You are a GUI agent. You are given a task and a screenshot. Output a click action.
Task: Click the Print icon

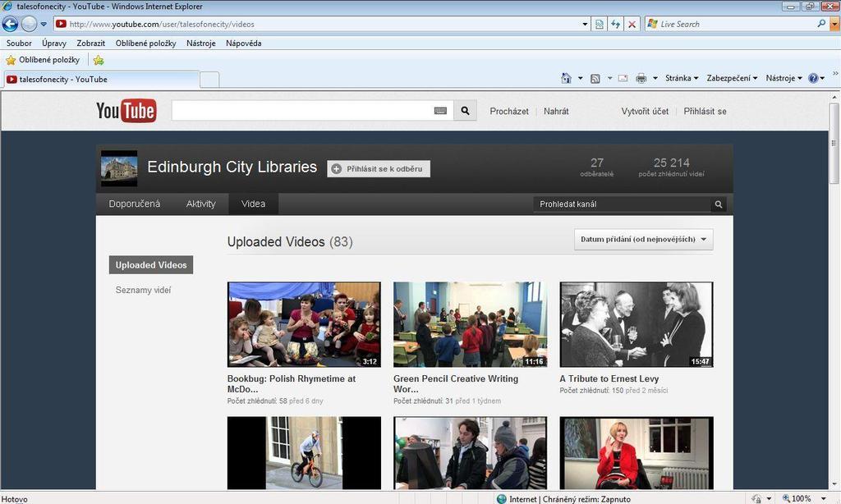pyautogui.click(x=641, y=78)
